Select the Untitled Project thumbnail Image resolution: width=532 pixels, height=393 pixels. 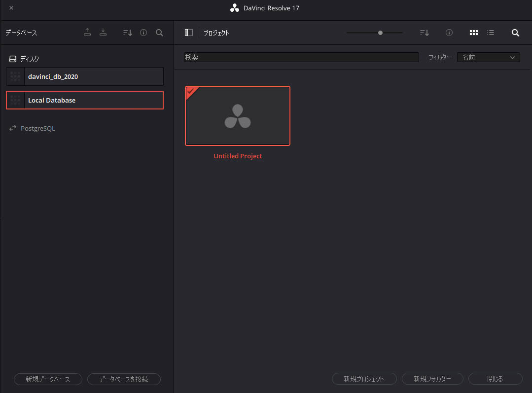coord(238,116)
